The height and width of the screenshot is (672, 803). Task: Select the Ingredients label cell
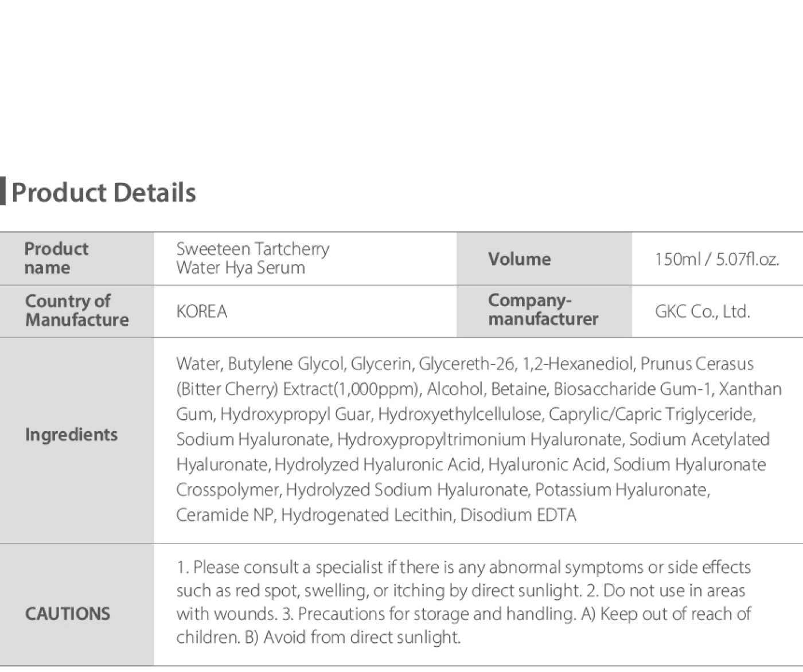click(x=77, y=440)
